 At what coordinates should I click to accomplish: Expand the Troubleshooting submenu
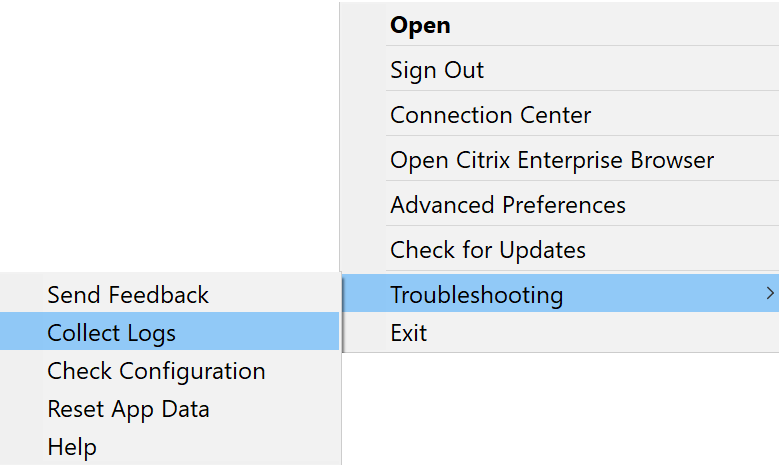click(476, 295)
